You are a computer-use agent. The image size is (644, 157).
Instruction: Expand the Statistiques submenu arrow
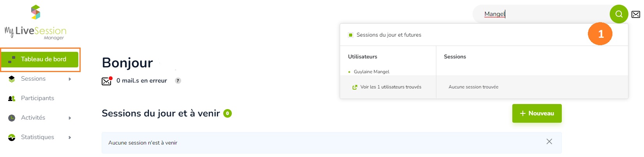point(70,138)
